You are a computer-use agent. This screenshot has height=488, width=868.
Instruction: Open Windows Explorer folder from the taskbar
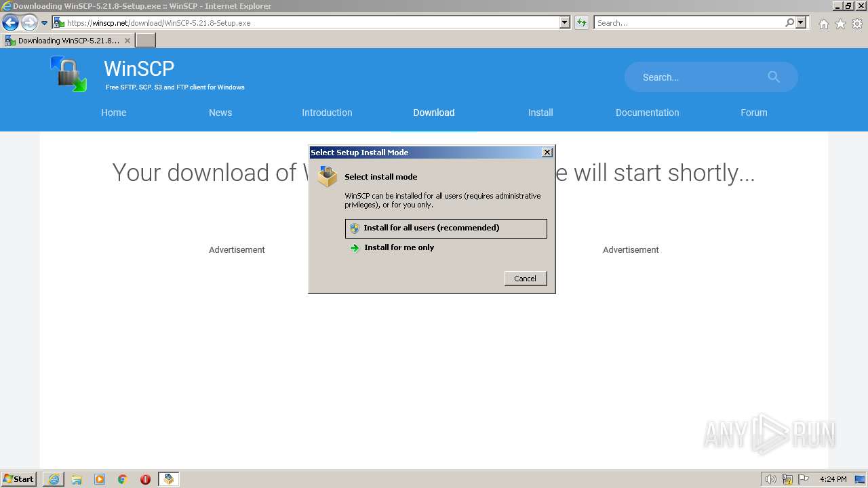click(77, 479)
